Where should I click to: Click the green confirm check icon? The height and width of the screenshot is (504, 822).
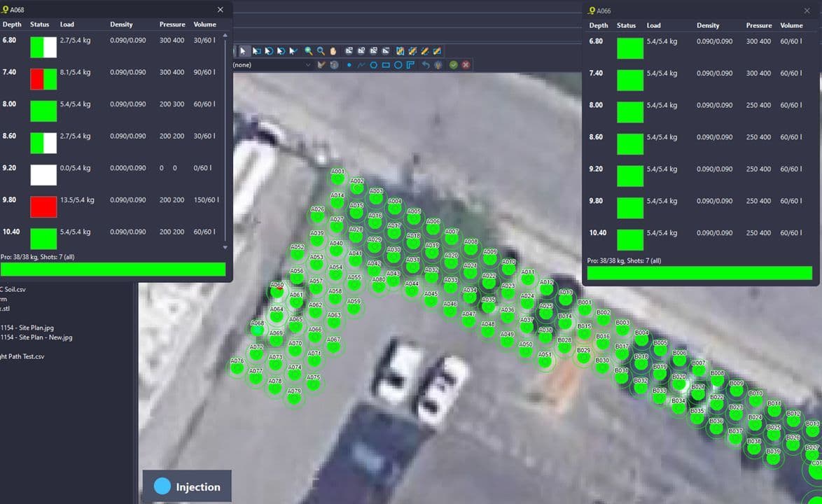tap(454, 64)
